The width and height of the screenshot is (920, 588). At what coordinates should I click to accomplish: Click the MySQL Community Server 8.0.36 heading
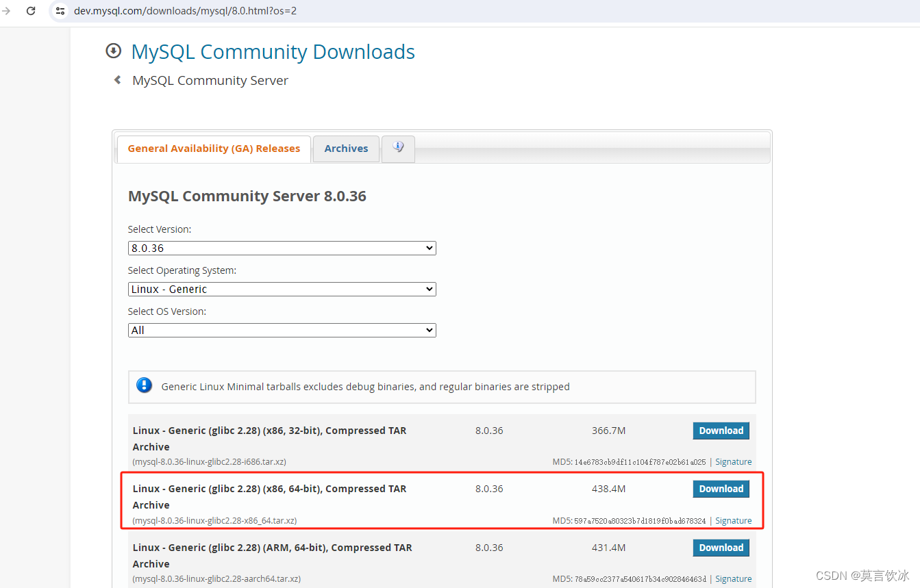click(247, 196)
